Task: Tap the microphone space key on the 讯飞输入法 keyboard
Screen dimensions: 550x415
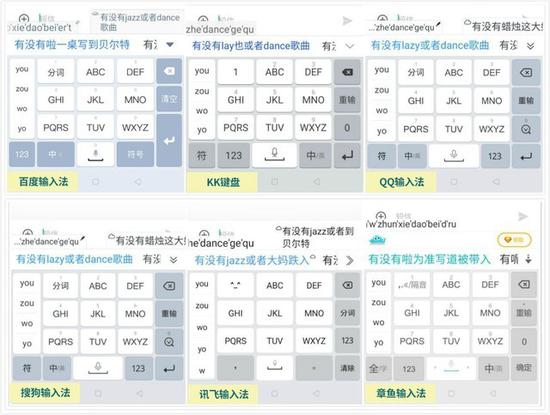Action: tap(275, 368)
